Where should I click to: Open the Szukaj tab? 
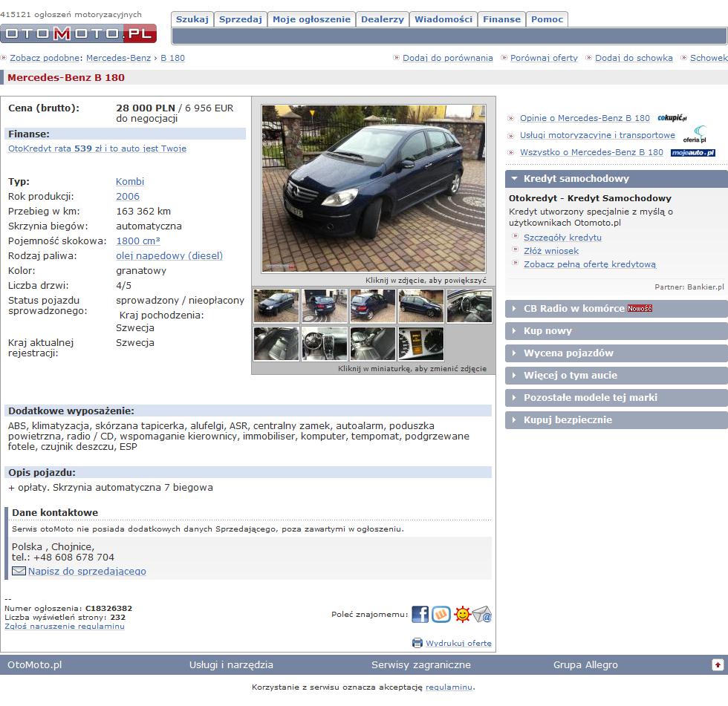coord(192,19)
